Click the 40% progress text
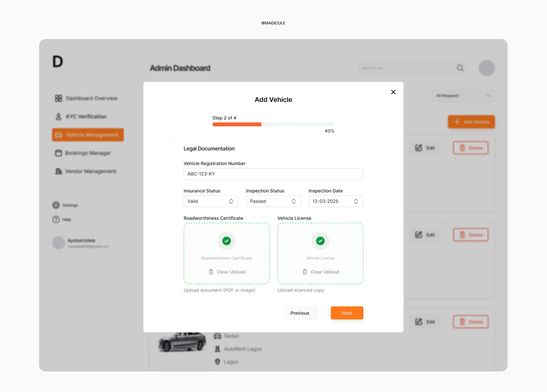 tap(330, 131)
